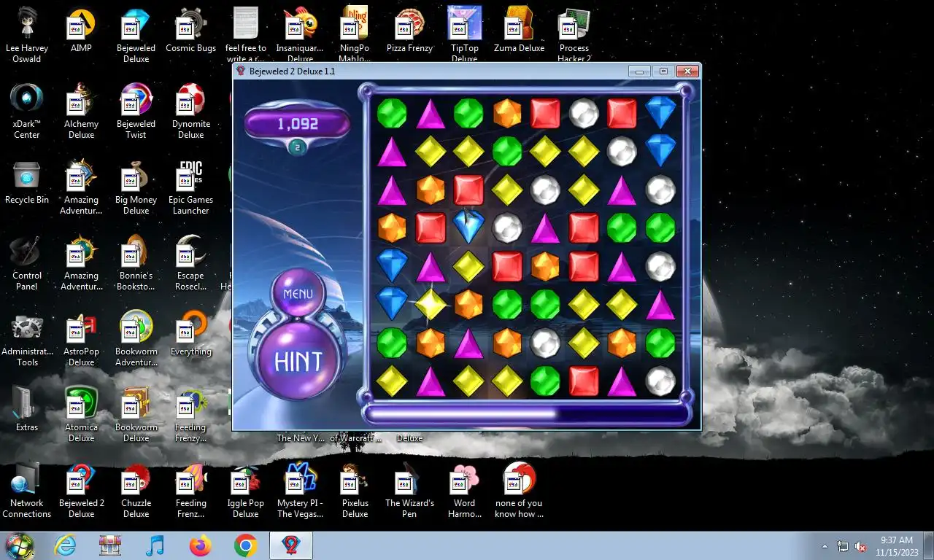Launch Google Chrome from taskbar
This screenshot has width=934, height=560.
[245, 545]
